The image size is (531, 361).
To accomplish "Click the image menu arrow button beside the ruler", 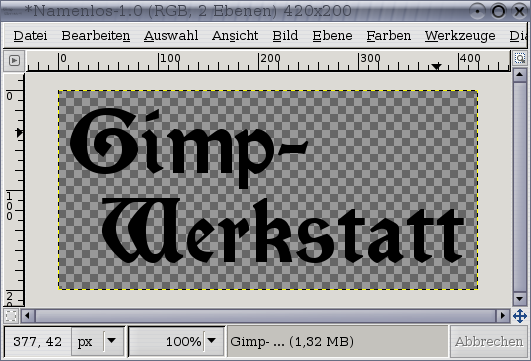I will (x=14, y=61).
